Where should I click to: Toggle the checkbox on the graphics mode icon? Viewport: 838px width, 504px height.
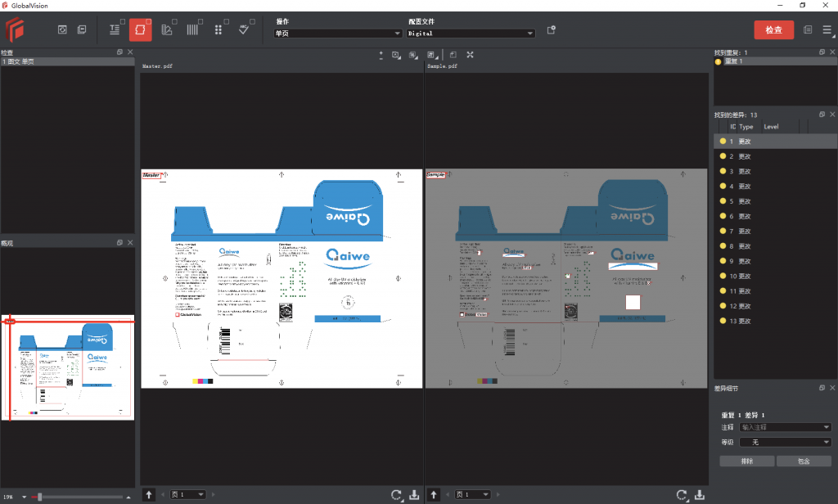174,22
